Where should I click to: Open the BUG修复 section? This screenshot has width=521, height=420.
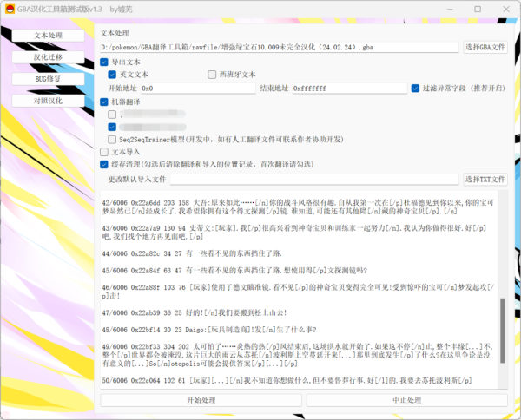pos(48,78)
